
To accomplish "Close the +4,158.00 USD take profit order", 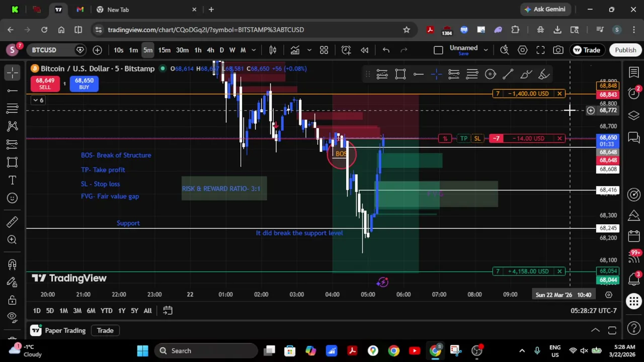I will [x=559, y=271].
